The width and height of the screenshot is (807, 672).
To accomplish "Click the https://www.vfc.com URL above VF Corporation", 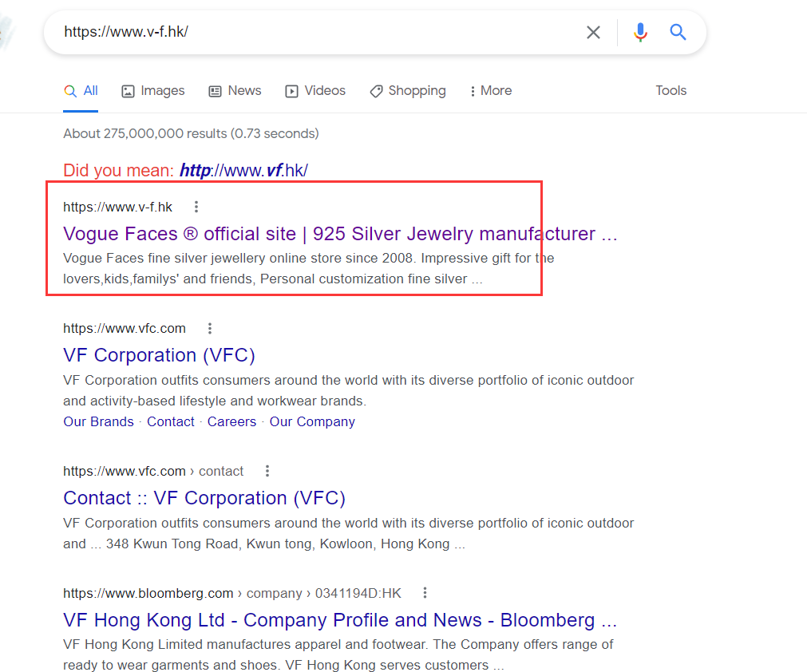I will pyautogui.click(x=125, y=328).
